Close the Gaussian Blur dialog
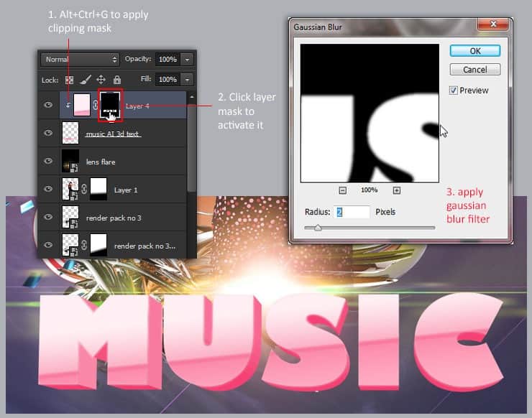 [x=493, y=24]
